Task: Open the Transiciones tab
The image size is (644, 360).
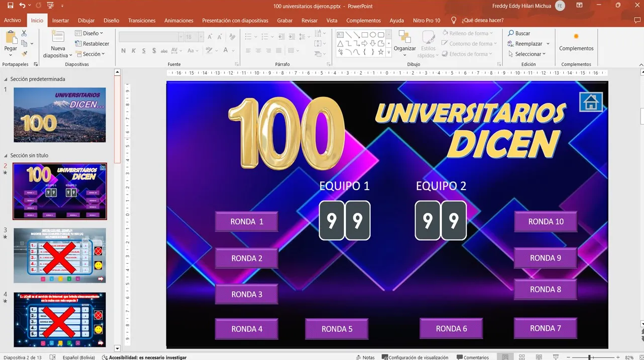Action: pyautogui.click(x=142, y=21)
